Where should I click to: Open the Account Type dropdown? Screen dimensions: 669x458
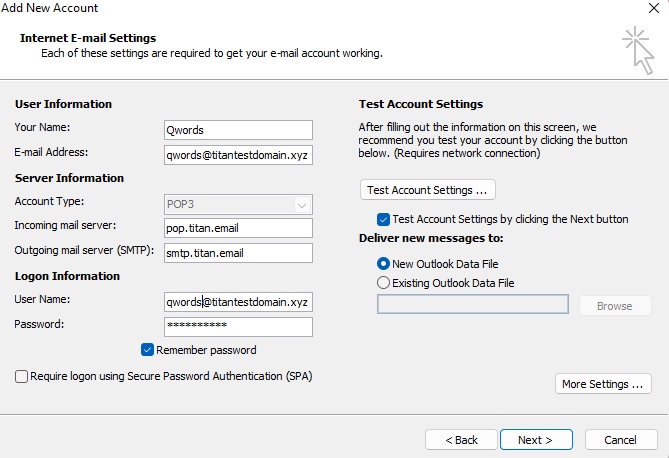(x=238, y=204)
